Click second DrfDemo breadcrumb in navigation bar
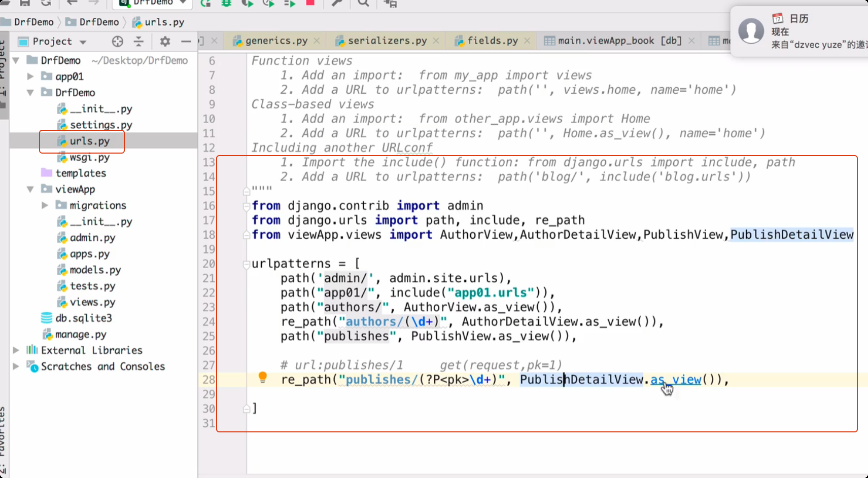 tap(93, 22)
